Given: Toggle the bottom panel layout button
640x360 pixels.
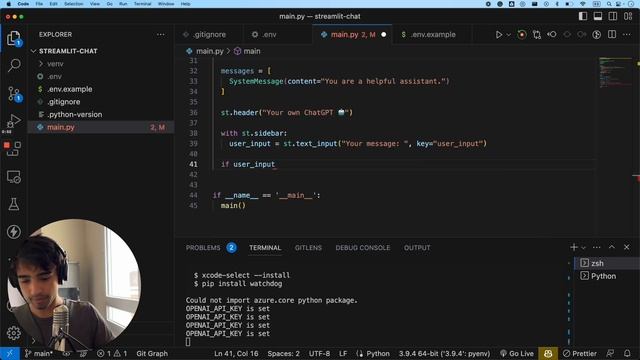Looking at the screenshot, I should (598, 16).
